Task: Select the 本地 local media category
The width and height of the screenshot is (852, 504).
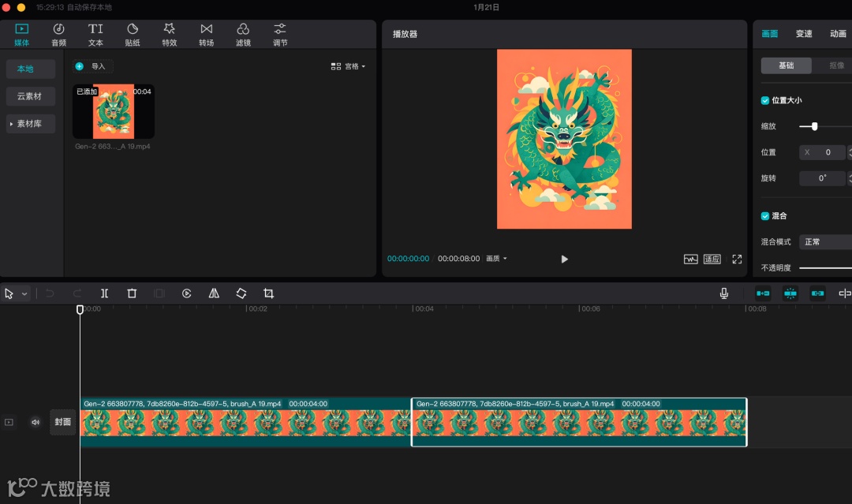Action: coord(31,69)
